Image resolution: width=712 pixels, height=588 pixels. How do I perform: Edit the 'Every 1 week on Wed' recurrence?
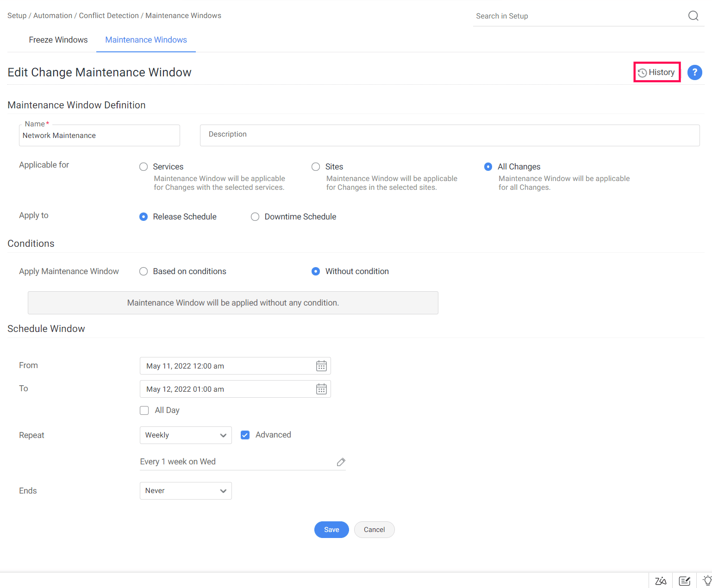(x=341, y=462)
